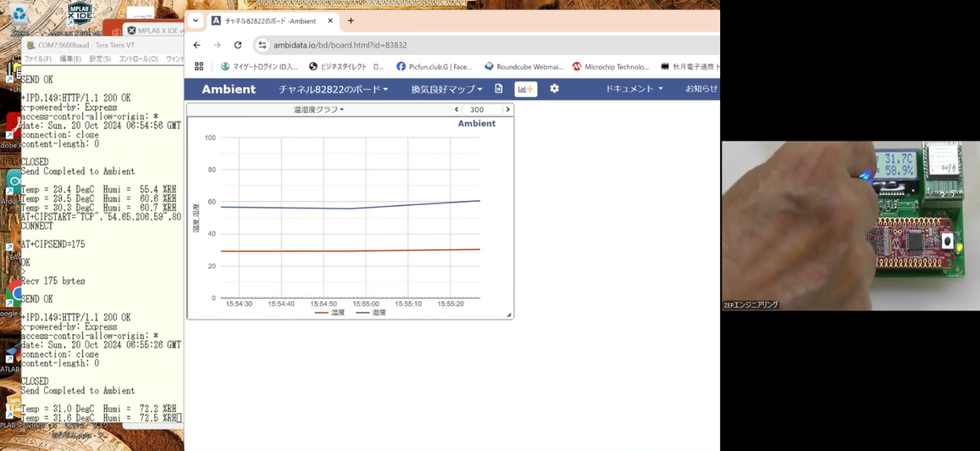Open the Ambient settings gear icon

click(x=554, y=89)
